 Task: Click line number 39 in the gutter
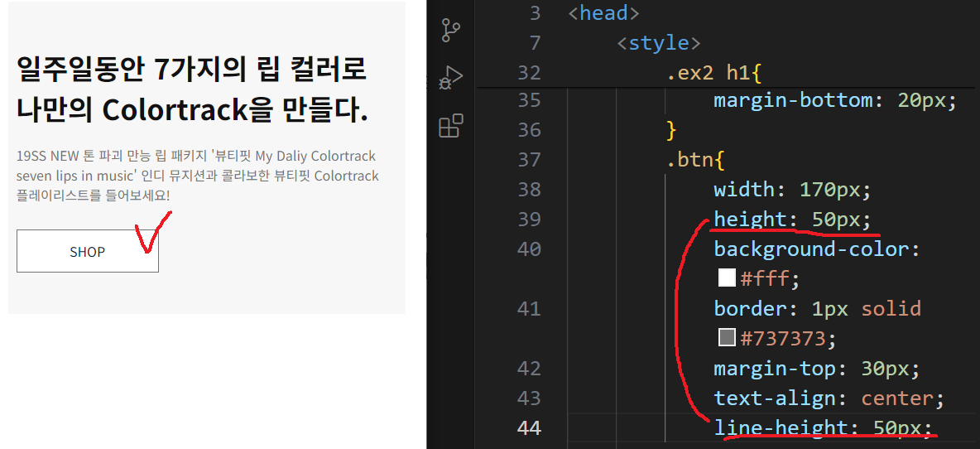530,219
